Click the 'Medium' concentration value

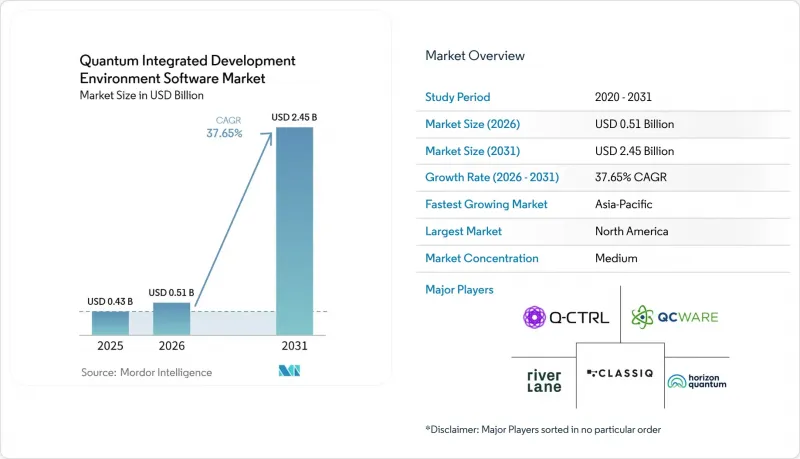tap(616, 258)
